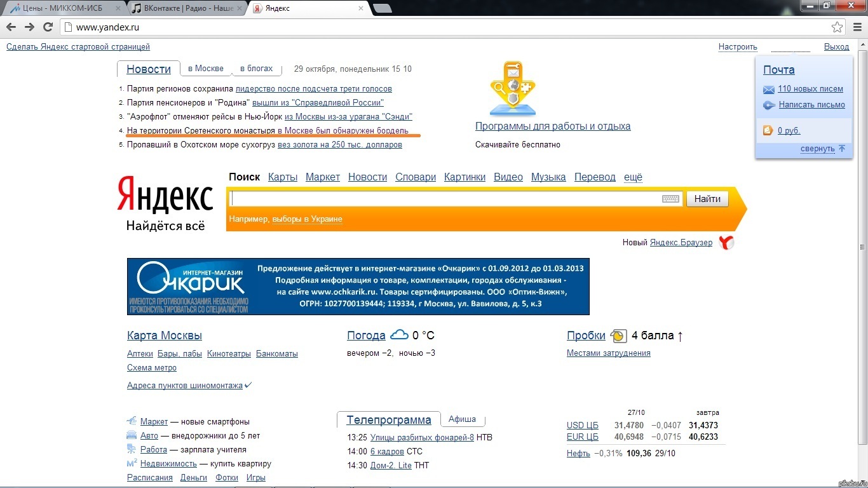Open Словари service link
The width and height of the screenshot is (868, 488).
point(416,177)
